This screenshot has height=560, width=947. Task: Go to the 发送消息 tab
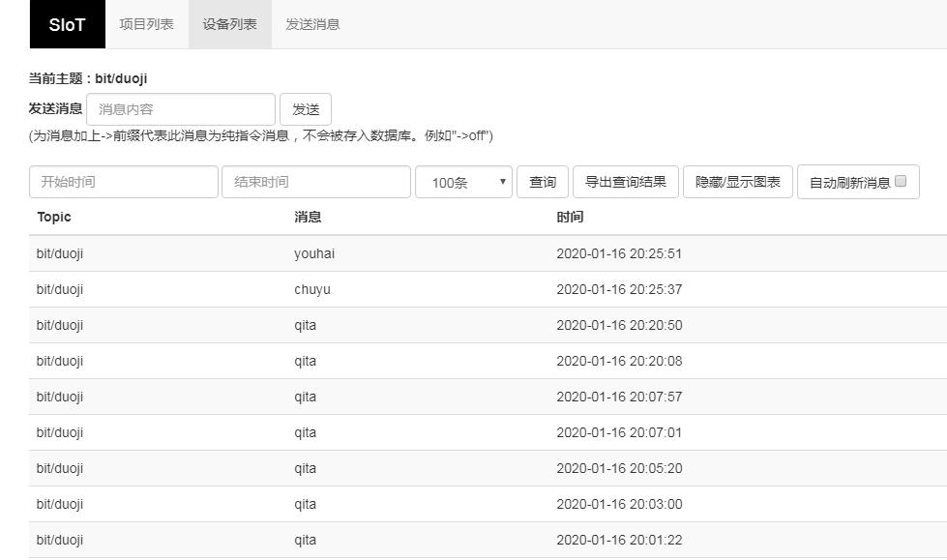click(x=312, y=24)
